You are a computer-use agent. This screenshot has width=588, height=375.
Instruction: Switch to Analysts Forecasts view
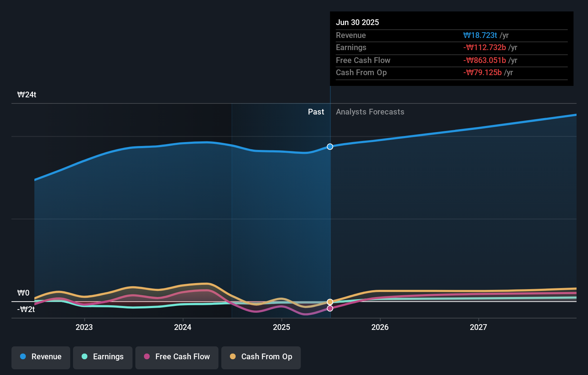point(370,112)
